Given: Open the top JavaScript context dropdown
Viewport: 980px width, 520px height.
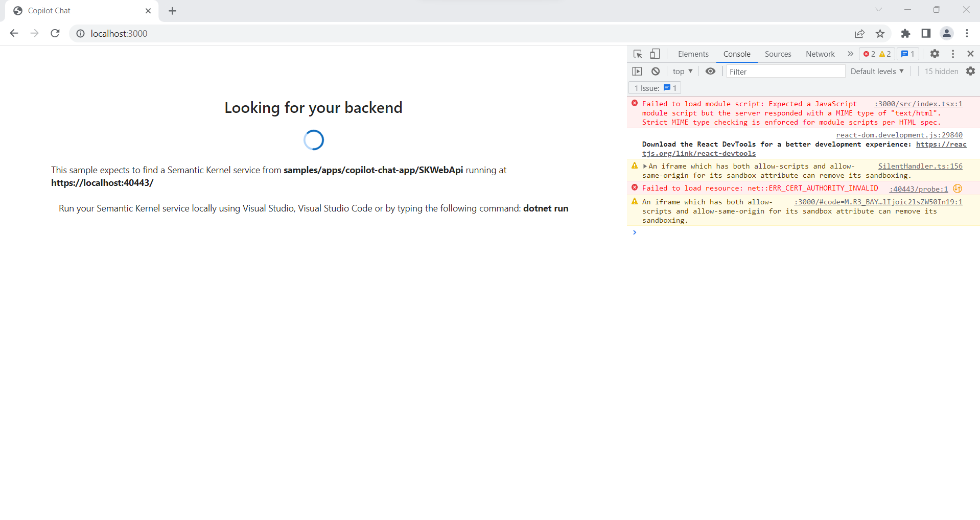Looking at the screenshot, I should tap(683, 72).
